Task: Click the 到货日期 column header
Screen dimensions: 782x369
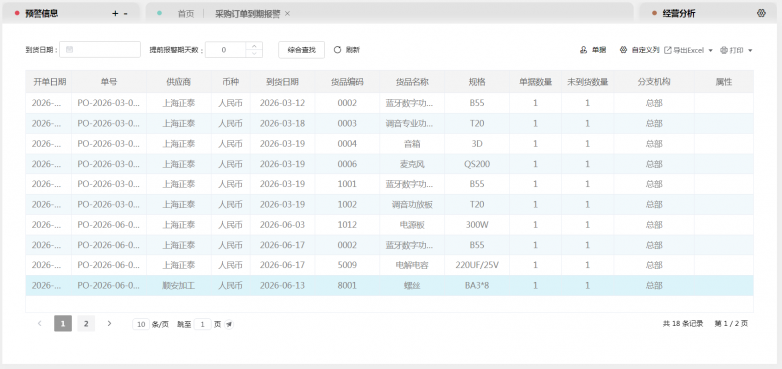Action: [x=282, y=82]
